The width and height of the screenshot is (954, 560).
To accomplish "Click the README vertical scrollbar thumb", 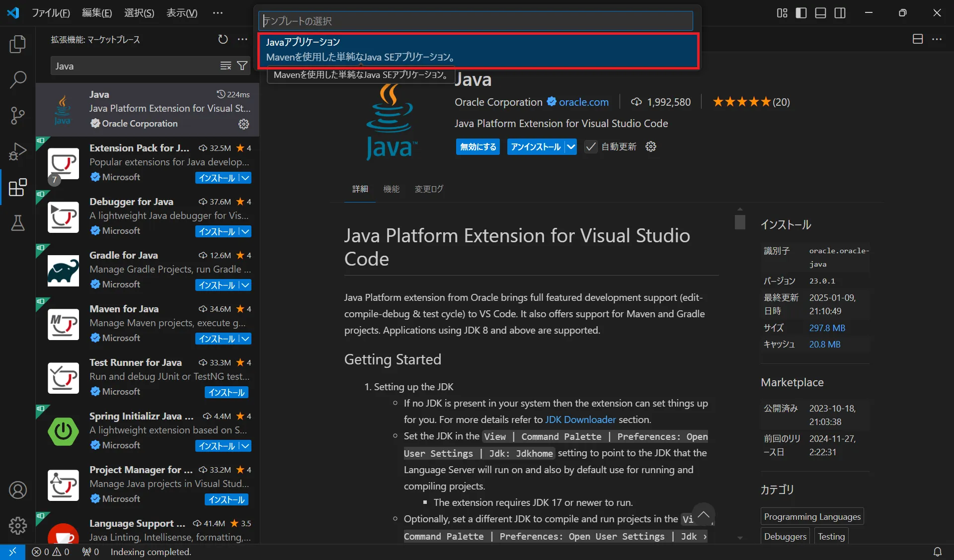I will [x=740, y=221].
